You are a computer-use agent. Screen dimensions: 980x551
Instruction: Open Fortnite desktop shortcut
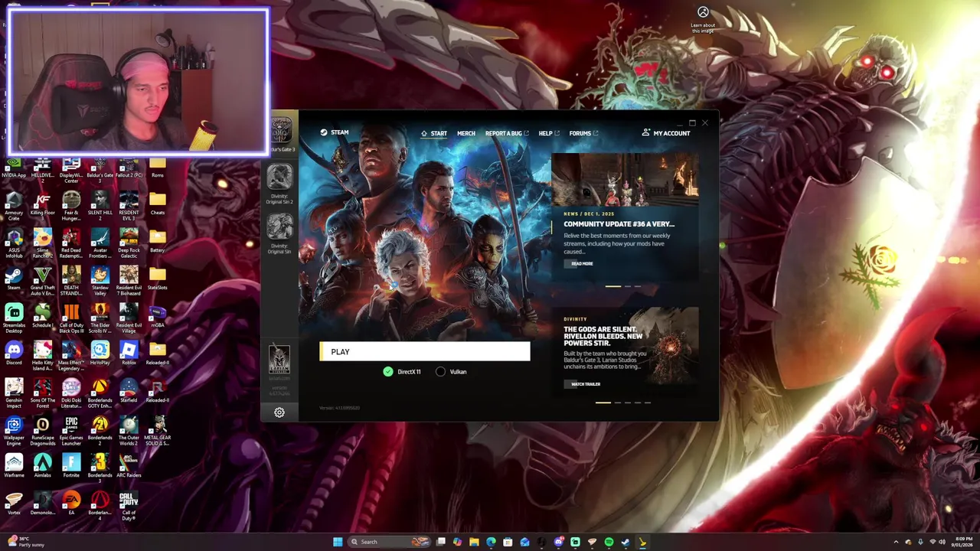(71, 466)
